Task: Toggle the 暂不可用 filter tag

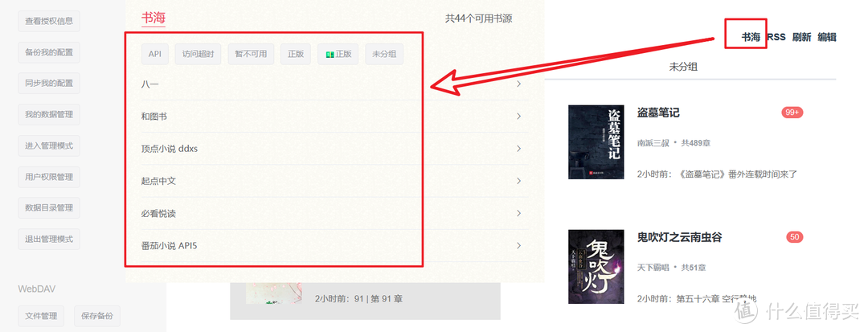Action: click(251, 54)
